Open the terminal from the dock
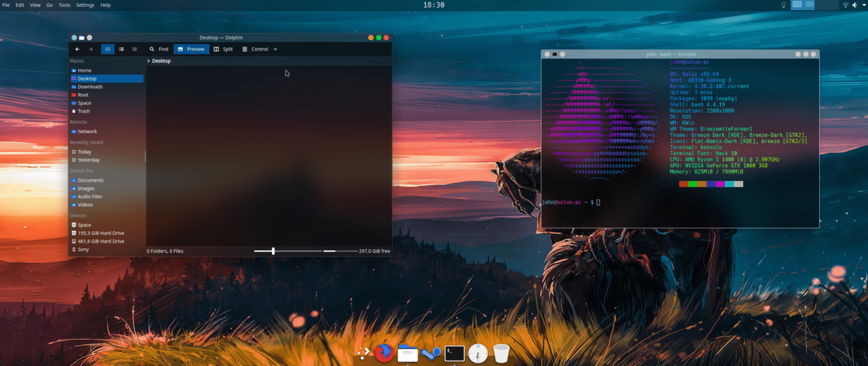 pos(454,352)
